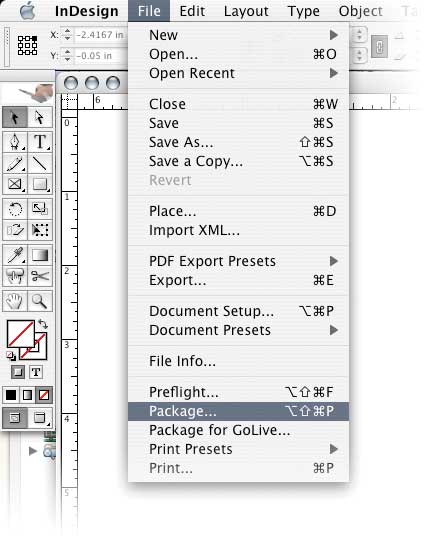428x540 pixels.
Task: Select the Hand tool
Action: (15, 301)
